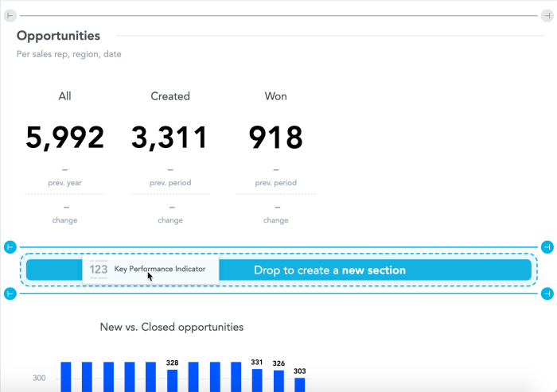557x392 pixels.
Task: Click the 'Created' KPI headline
Action: (170, 96)
